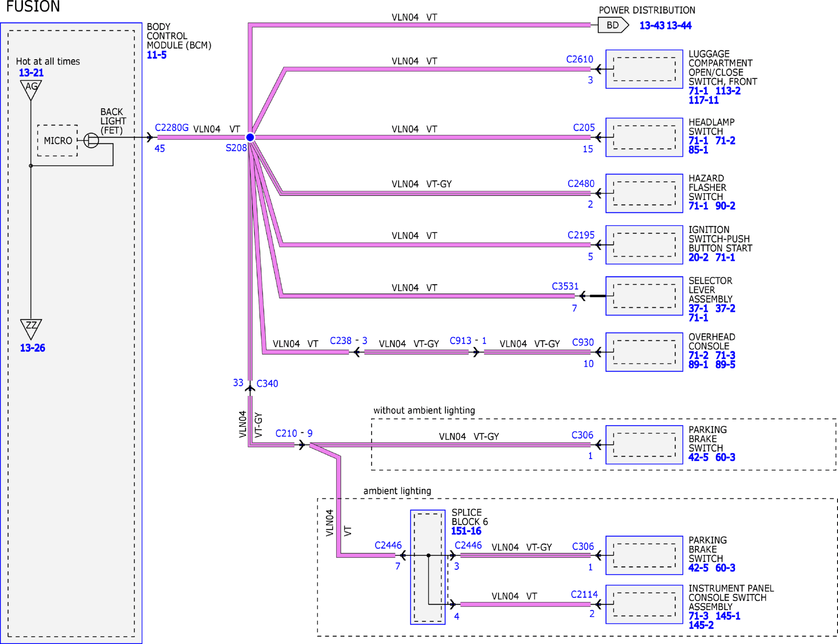Click the 71-2 link under Headlamp Switch
Viewport: 838px width, 644px height.
[725, 140]
